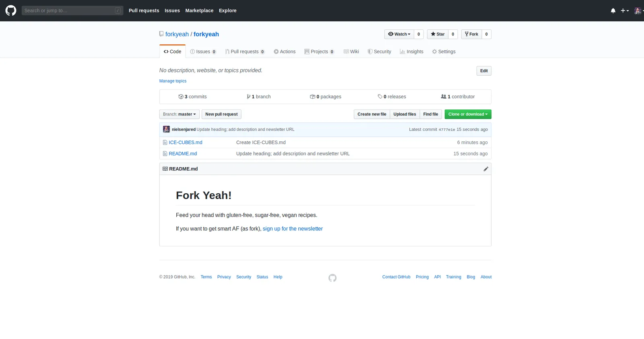Open the Actions tab
This screenshot has height=339, width=644.
pos(285,52)
